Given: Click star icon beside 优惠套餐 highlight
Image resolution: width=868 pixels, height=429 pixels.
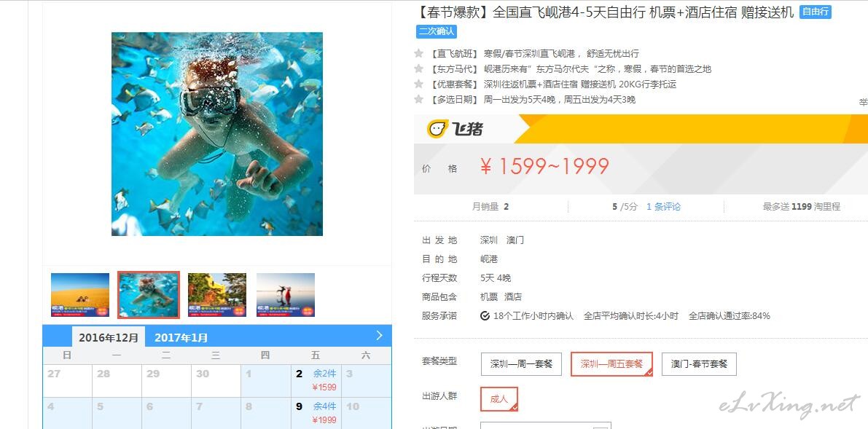Looking at the screenshot, I should 419,84.
